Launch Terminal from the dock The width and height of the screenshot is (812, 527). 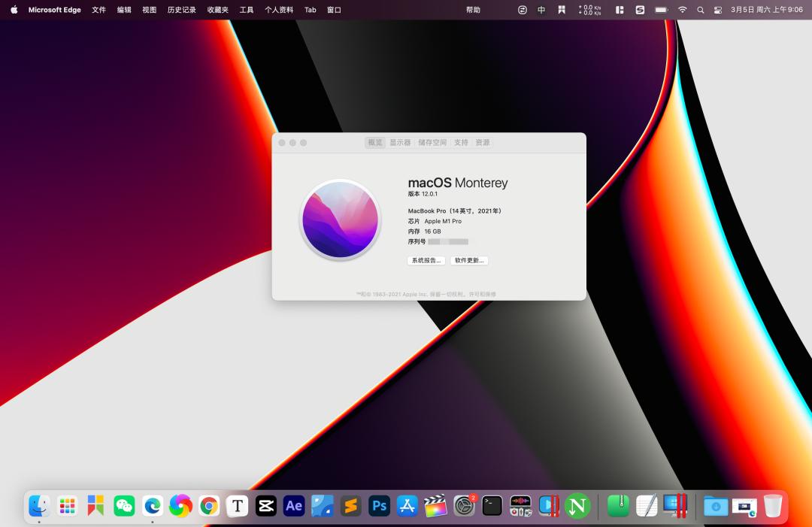click(492, 506)
